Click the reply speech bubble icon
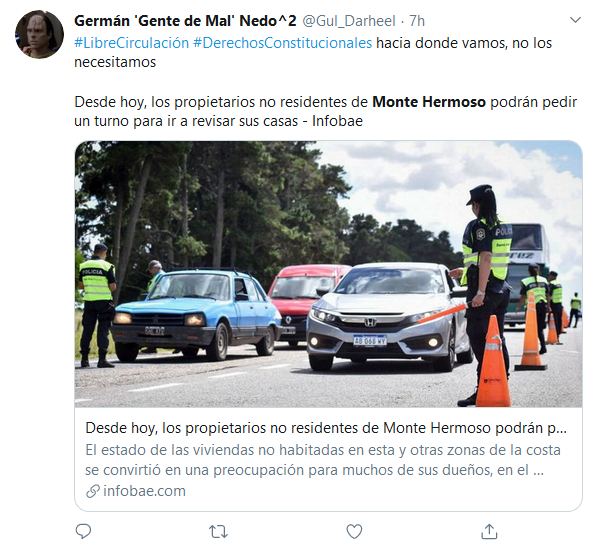 pyautogui.click(x=83, y=531)
